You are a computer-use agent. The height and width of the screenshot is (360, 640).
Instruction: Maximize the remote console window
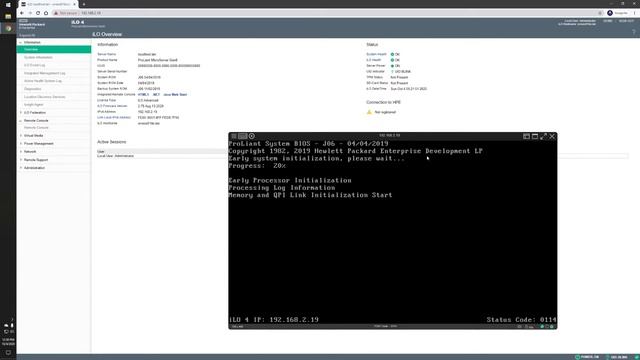click(x=535, y=136)
